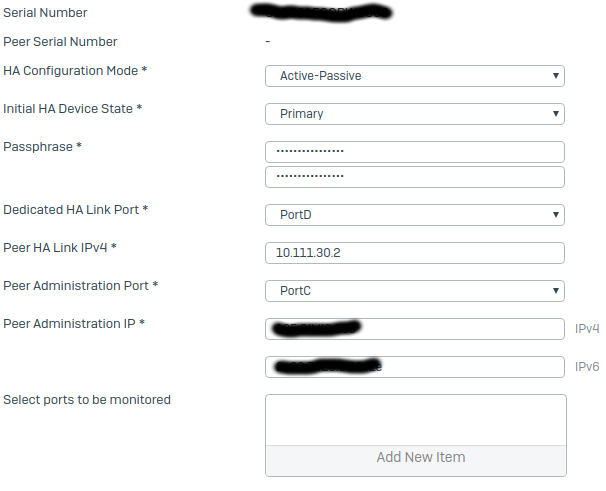
Task: Focus the first Passphrase field
Action: [x=415, y=152]
